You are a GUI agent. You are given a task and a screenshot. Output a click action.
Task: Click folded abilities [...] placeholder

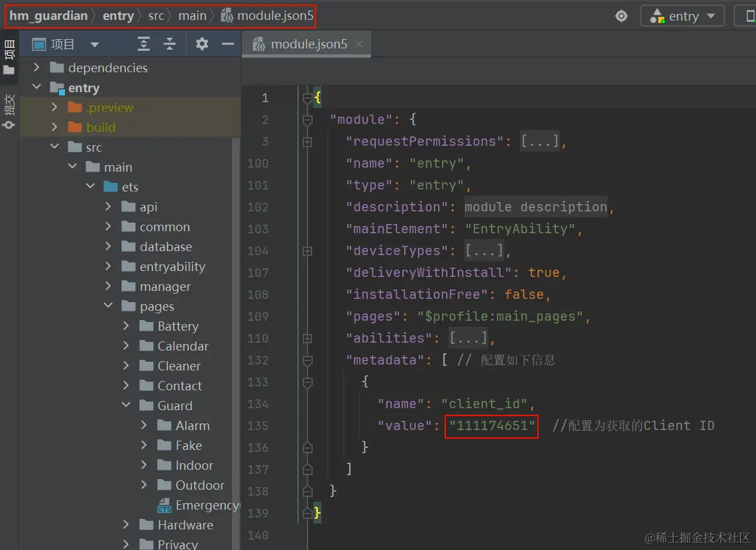(x=468, y=338)
